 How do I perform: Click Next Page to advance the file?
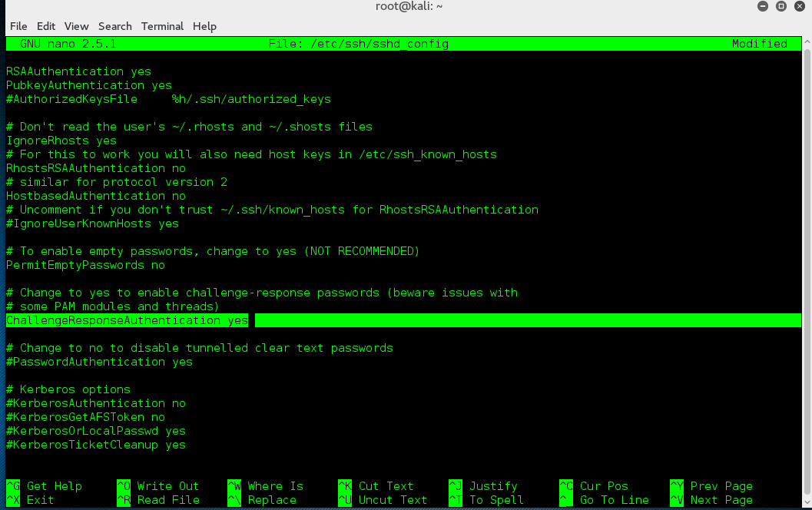pos(719,499)
